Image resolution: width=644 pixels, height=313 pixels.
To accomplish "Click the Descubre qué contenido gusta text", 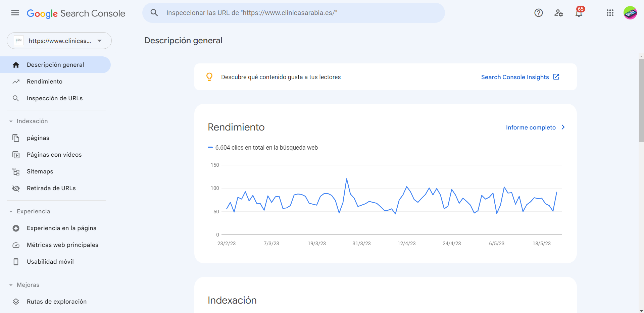I will click(281, 77).
